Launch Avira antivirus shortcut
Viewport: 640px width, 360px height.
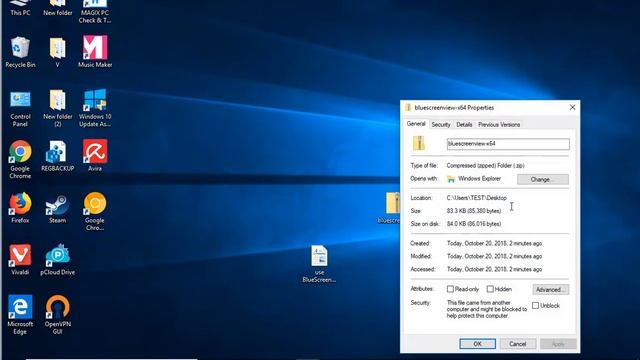[x=95, y=156]
